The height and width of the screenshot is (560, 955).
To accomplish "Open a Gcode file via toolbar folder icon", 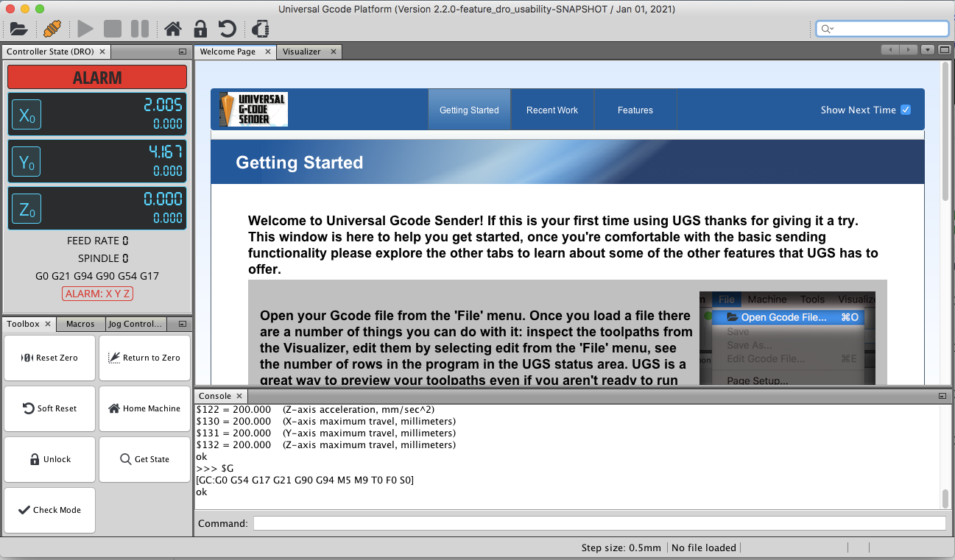I will [18, 29].
